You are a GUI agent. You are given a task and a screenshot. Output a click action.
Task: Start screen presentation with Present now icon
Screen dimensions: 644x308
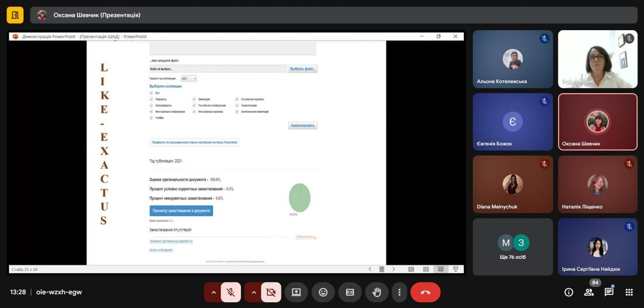coord(296,292)
